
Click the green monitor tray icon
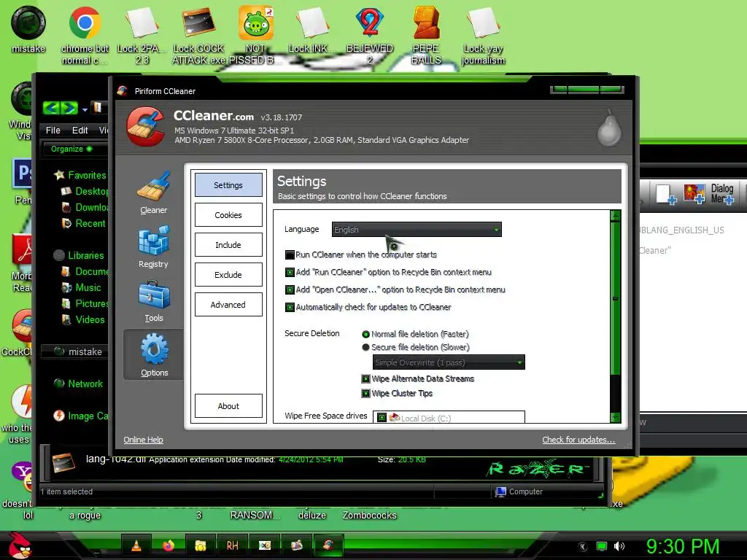coord(602,546)
